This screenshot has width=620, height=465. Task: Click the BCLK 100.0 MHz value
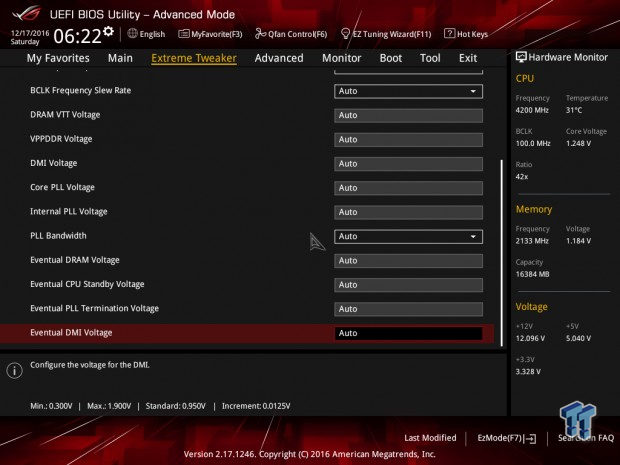click(x=533, y=143)
